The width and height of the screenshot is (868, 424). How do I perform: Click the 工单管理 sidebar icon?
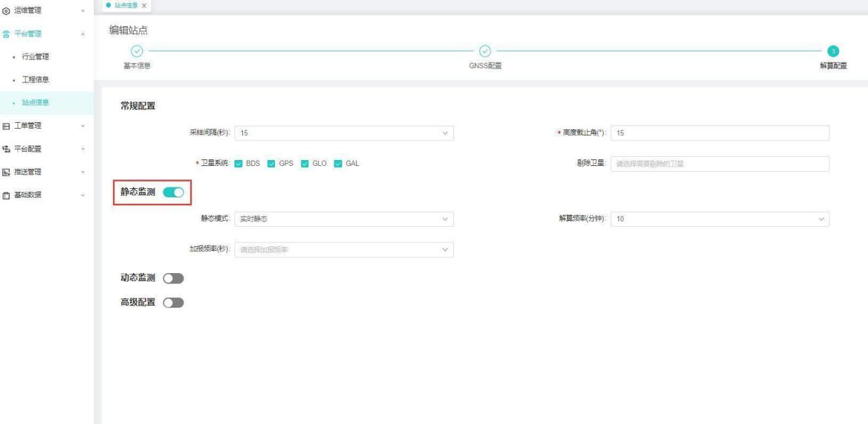click(x=6, y=125)
